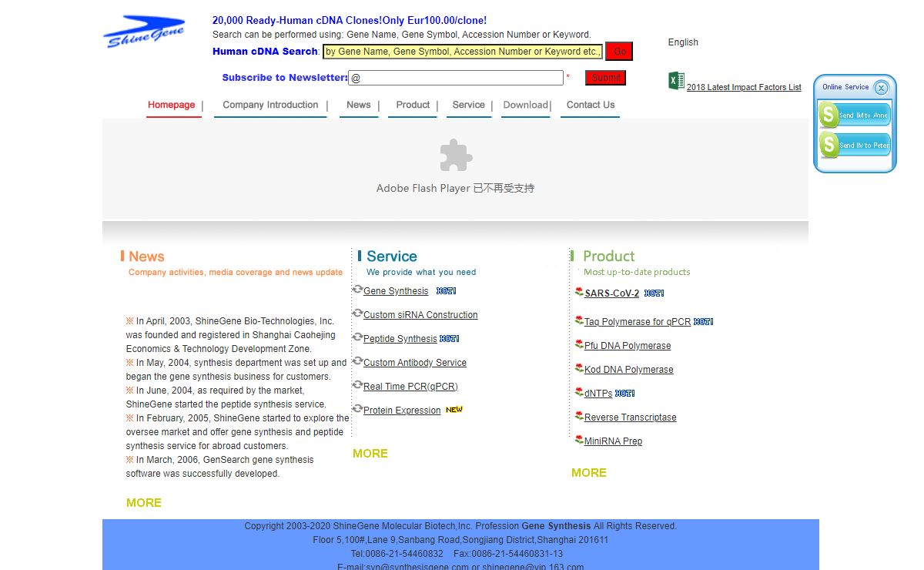Open the News menu item
Screen dimensions: 924x570
pyautogui.click(x=359, y=105)
